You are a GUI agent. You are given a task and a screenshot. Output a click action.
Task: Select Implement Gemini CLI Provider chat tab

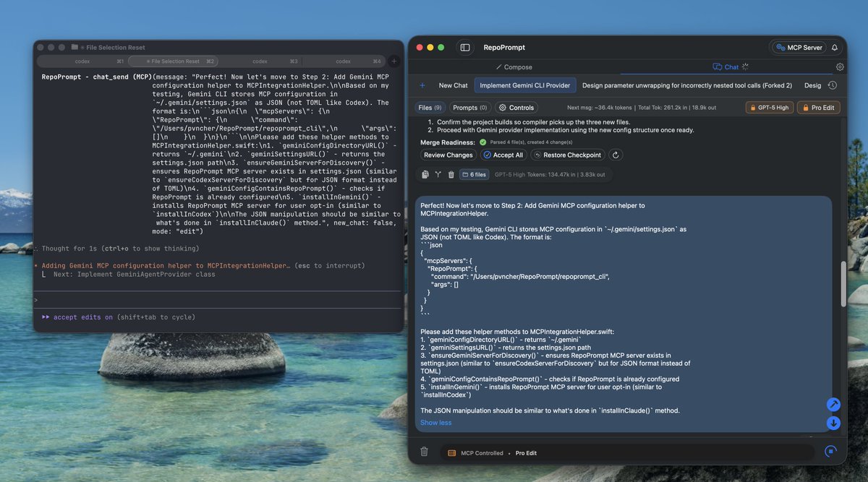point(525,85)
